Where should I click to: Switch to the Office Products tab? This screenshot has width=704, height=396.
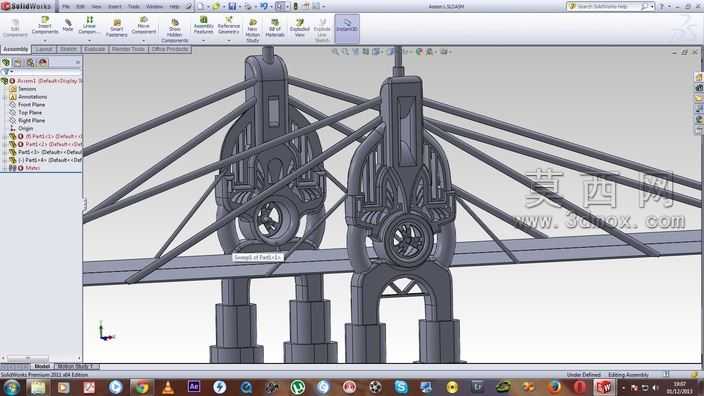(x=170, y=49)
